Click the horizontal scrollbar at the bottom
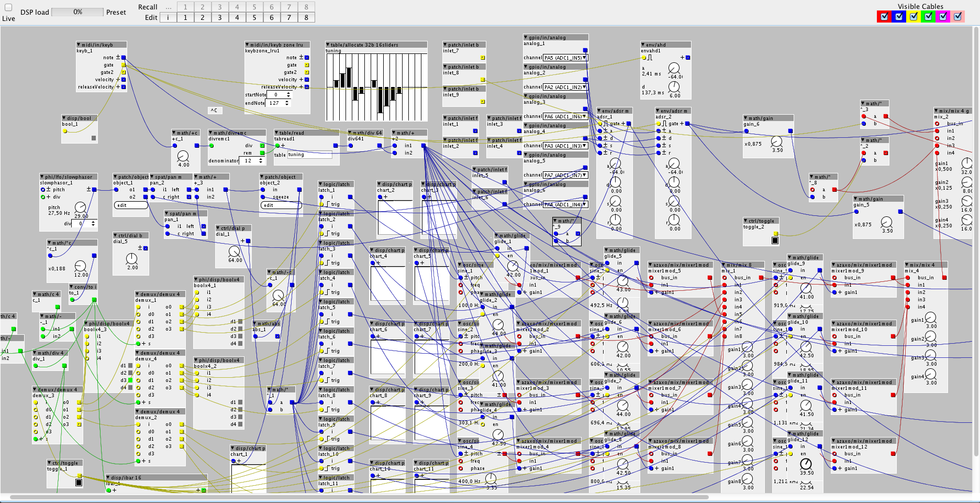 click(359, 497)
